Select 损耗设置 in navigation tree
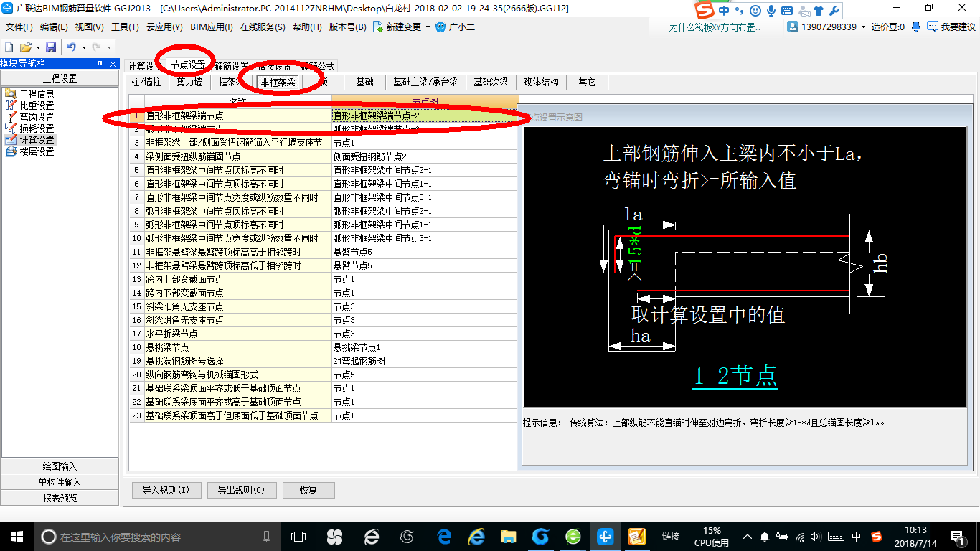 (x=37, y=128)
